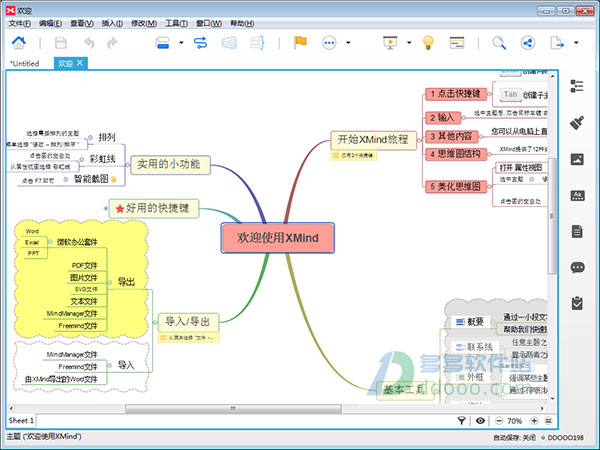Open the 窗口(W) menu
The width and height of the screenshot is (600, 450).
coord(209,24)
